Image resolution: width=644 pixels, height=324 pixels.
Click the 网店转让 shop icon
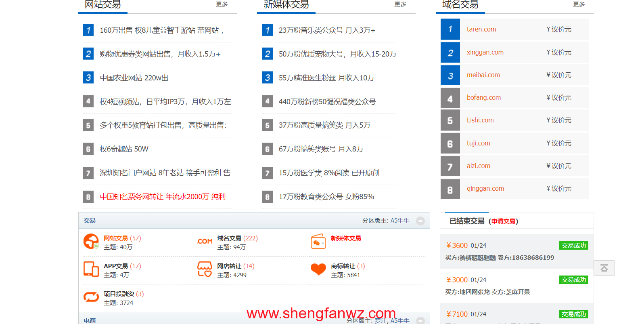(x=205, y=269)
